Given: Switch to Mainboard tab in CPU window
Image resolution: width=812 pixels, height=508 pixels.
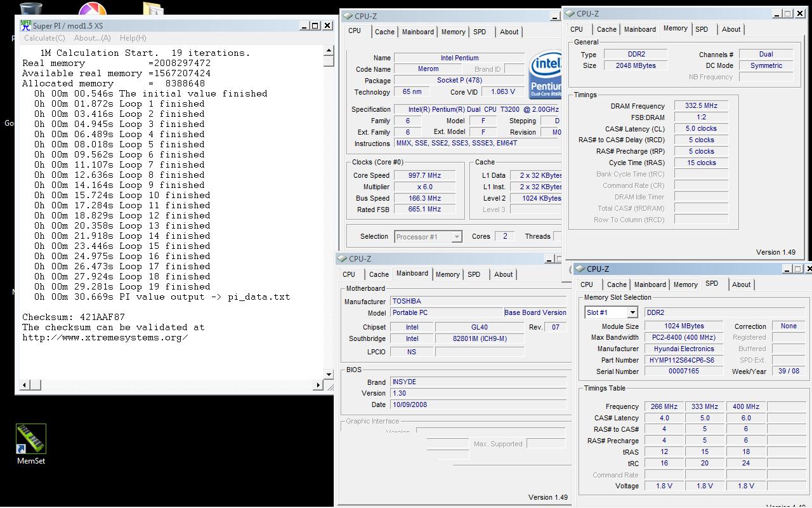Looking at the screenshot, I should pos(418,32).
